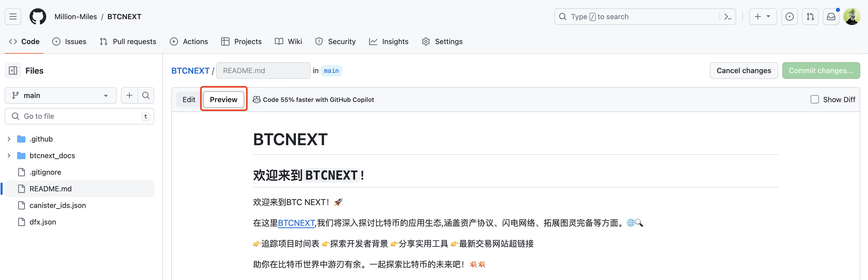
Task: Open the user avatar menu
Action: 851,17
